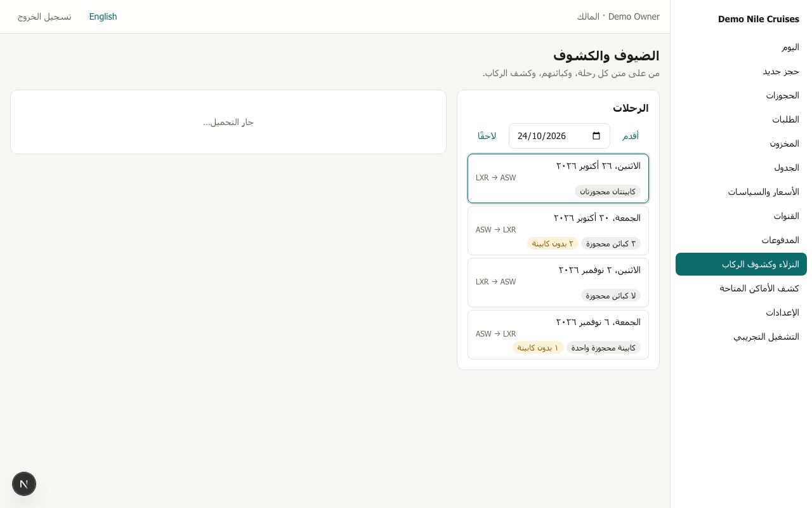This screenshot has width=812, height=508.
Task: Open الطلبات sidebar item
Action: 741,119
